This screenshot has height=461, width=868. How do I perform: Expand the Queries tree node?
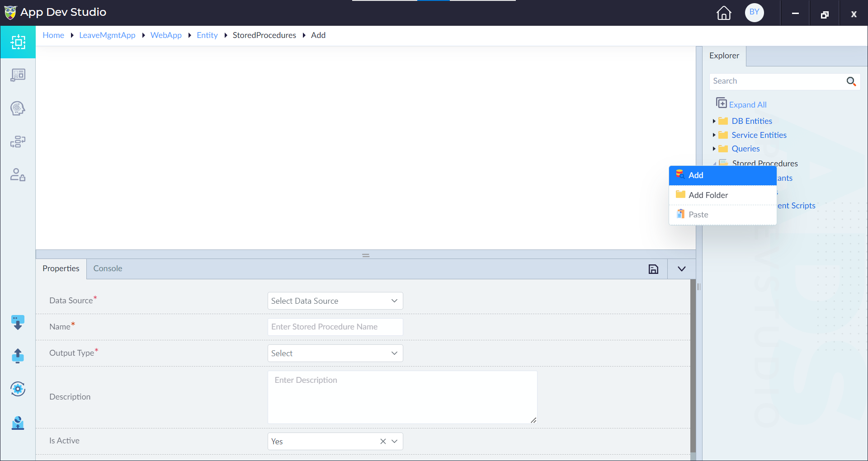coord(714,149)
